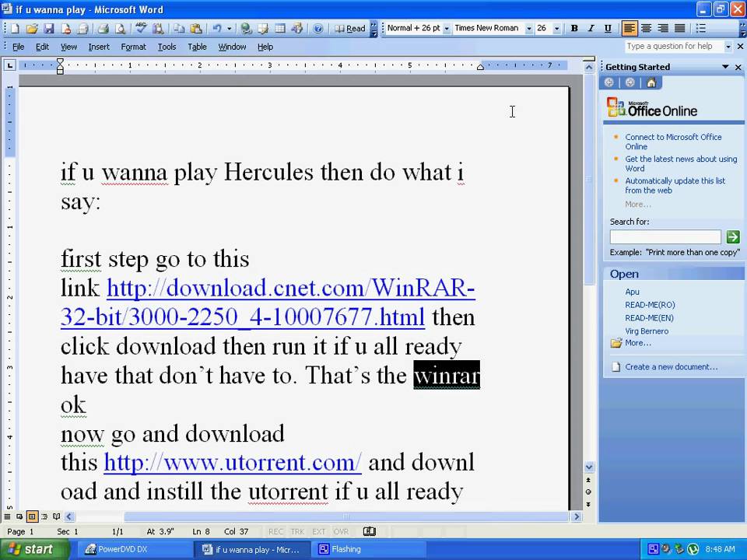Open the Research toolbar icon

[158, 29]
